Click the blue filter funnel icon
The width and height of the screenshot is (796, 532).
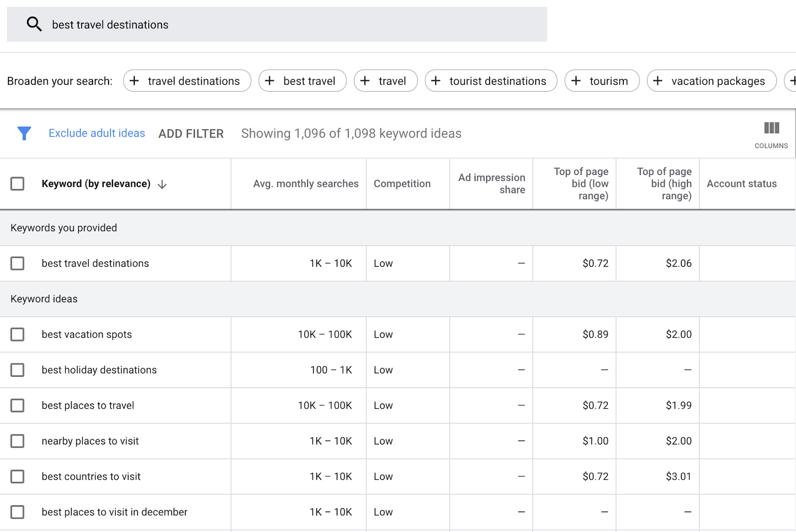(24, 133)
